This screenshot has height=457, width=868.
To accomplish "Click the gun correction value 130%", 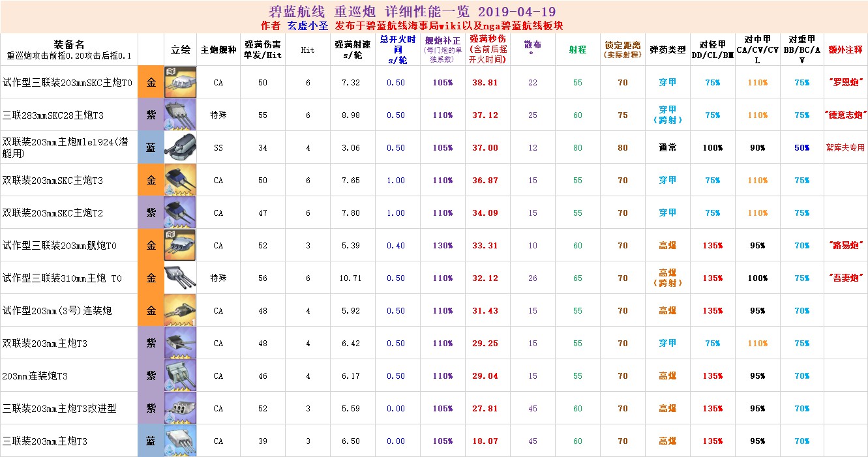I will pos(443,246).
